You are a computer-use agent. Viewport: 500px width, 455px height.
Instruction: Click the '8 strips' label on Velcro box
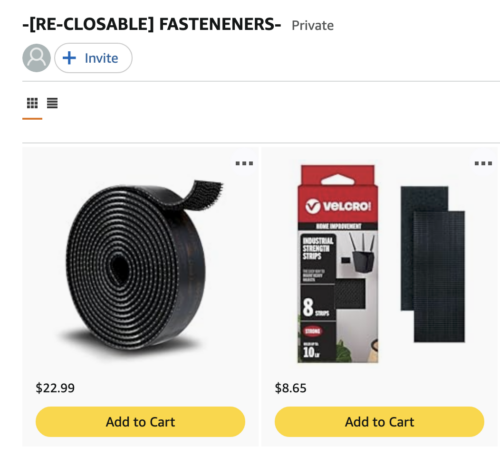[316, 307]
